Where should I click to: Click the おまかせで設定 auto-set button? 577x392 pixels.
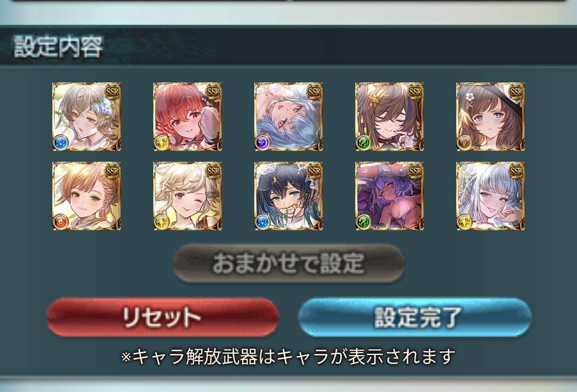(x=288, y=264)
